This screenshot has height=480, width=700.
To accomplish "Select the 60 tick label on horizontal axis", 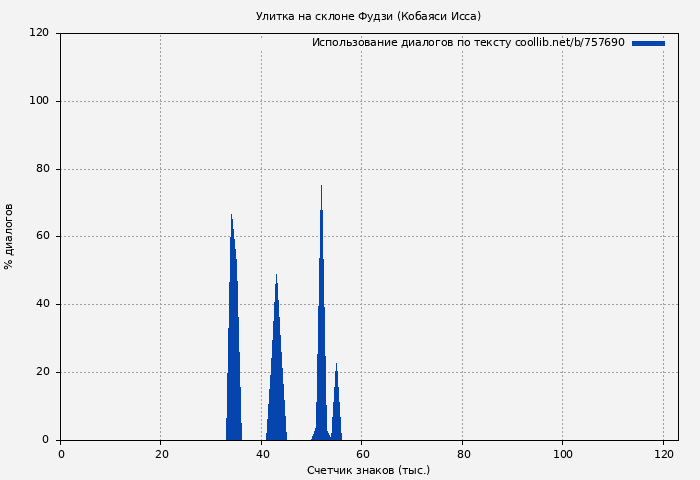I will (x=362, y=454).
